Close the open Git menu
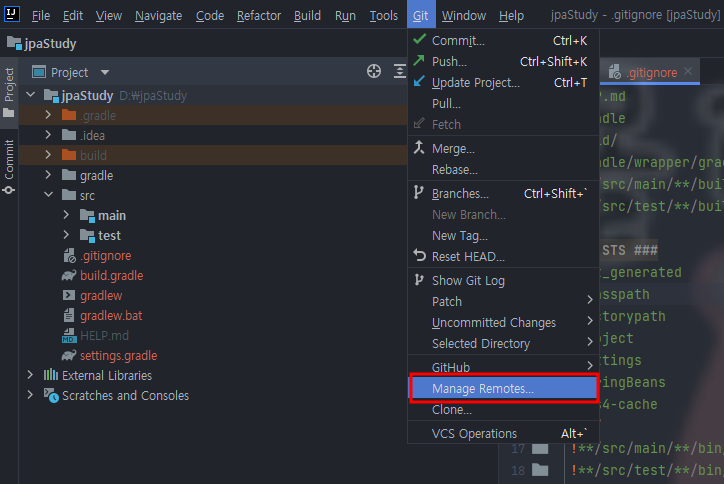This screenshot has width=724, height=484. click(x=420, y=16)
